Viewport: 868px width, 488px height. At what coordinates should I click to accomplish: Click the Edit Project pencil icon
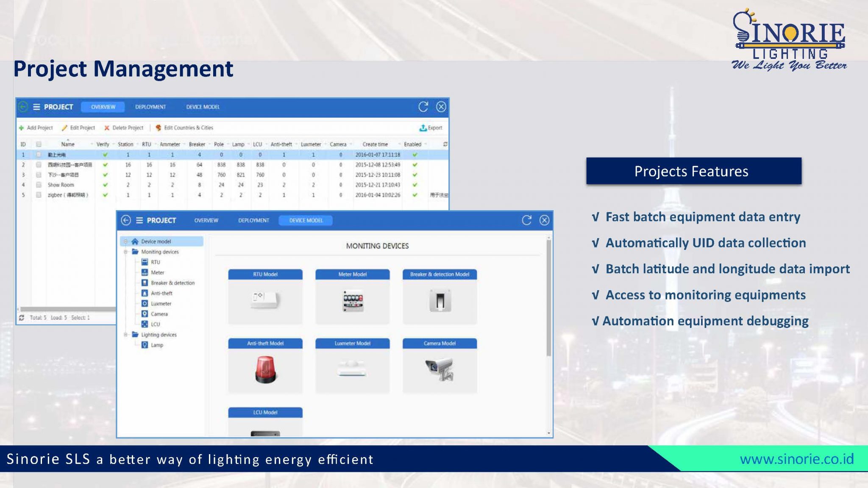64,128
